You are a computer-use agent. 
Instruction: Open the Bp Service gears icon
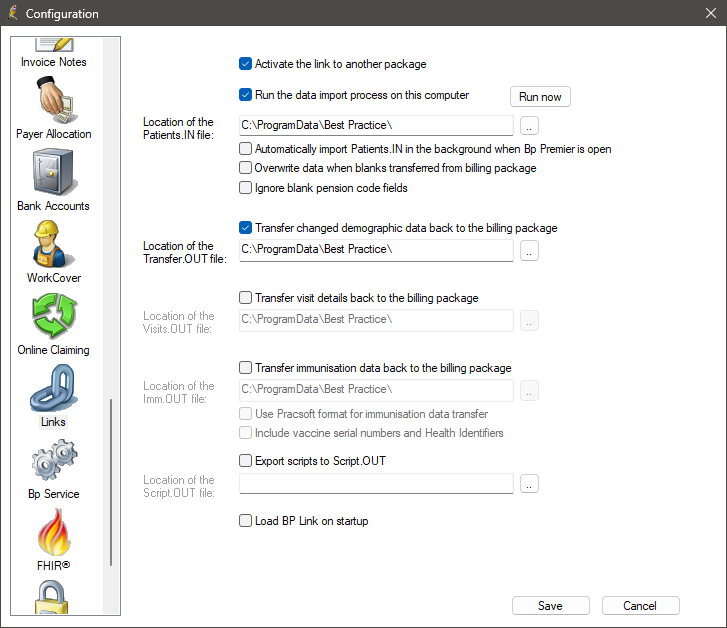[54, 460]
